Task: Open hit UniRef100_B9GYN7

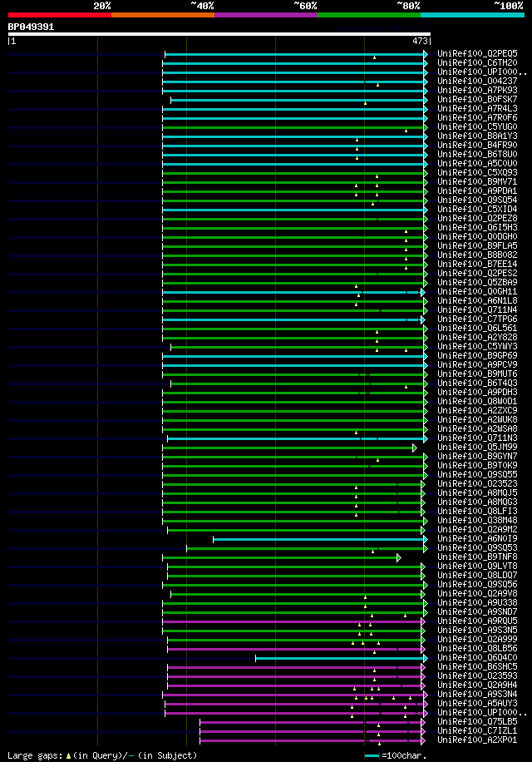Action: coord(477,457)
